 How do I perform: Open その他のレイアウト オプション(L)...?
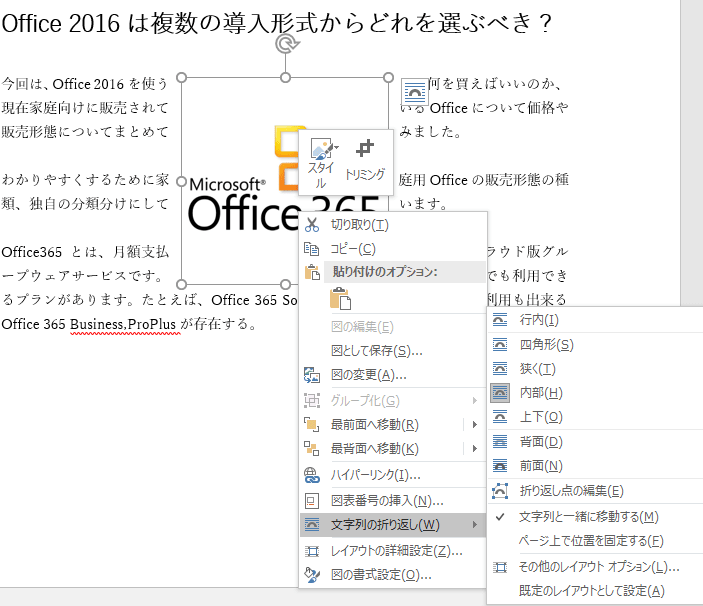coord(599,567)
